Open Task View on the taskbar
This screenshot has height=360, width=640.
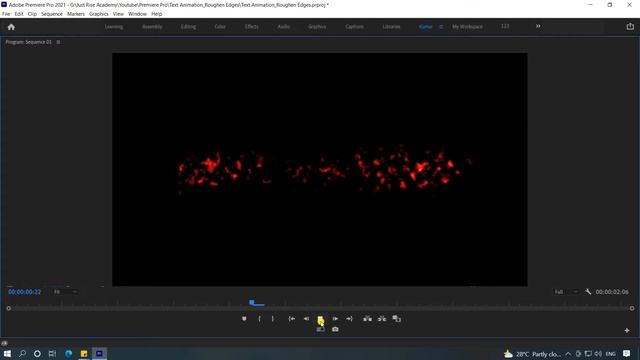click(52, 353)
